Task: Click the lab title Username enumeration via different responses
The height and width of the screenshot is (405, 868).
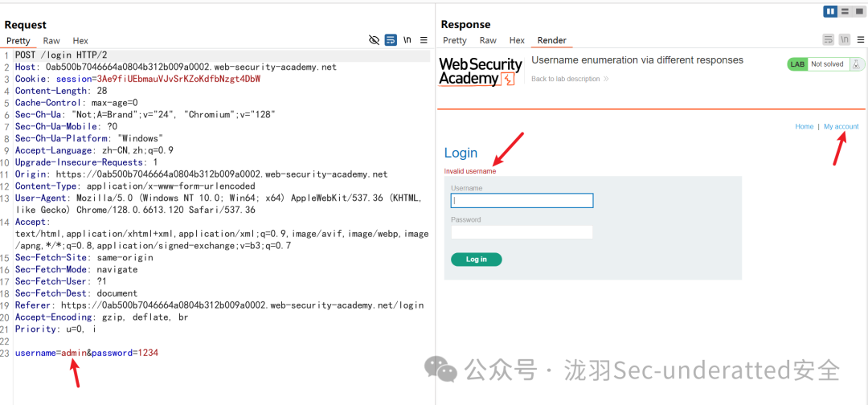Action: [x=637, y=60]
